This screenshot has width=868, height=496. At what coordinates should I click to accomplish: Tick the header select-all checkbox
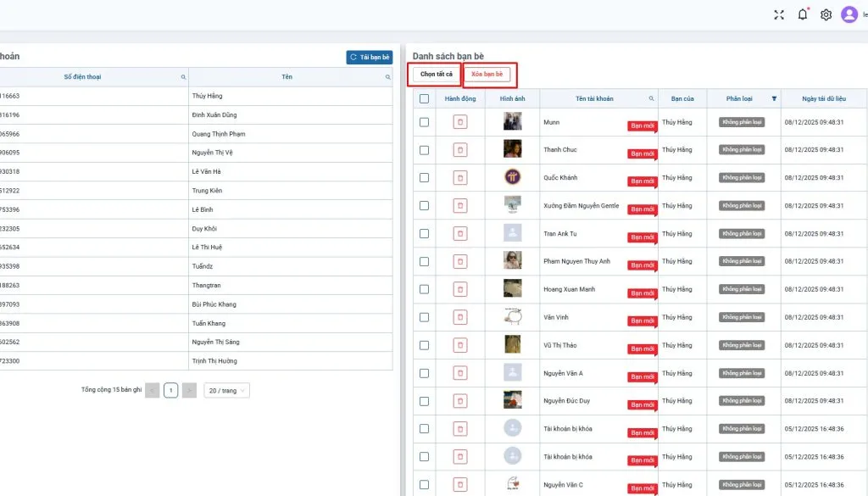tap(424, 99)
